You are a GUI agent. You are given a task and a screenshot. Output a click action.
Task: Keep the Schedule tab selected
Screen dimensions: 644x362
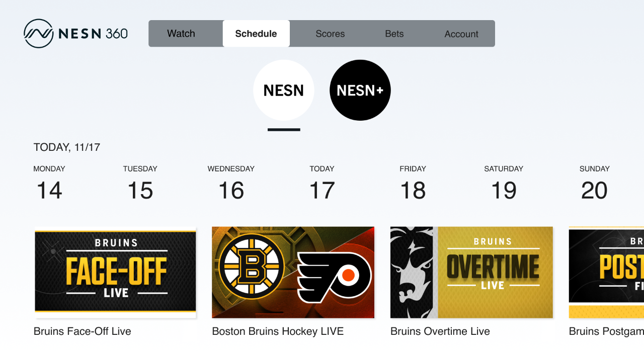click(x=256, y=34)
